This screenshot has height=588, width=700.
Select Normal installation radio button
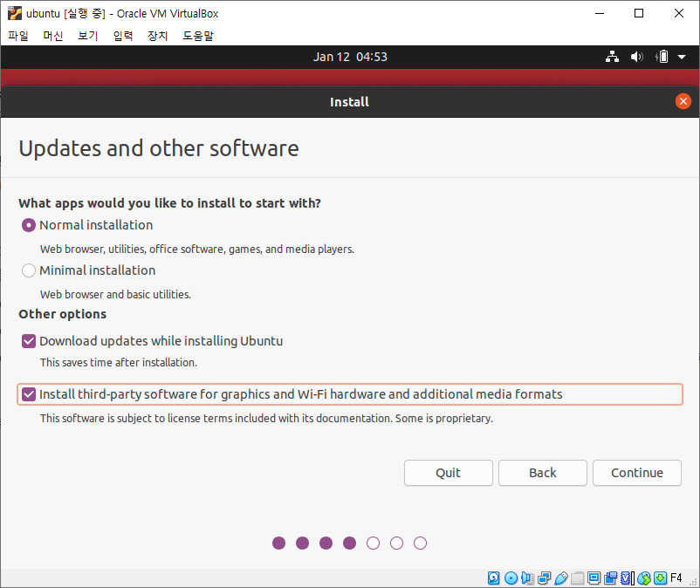29,225
